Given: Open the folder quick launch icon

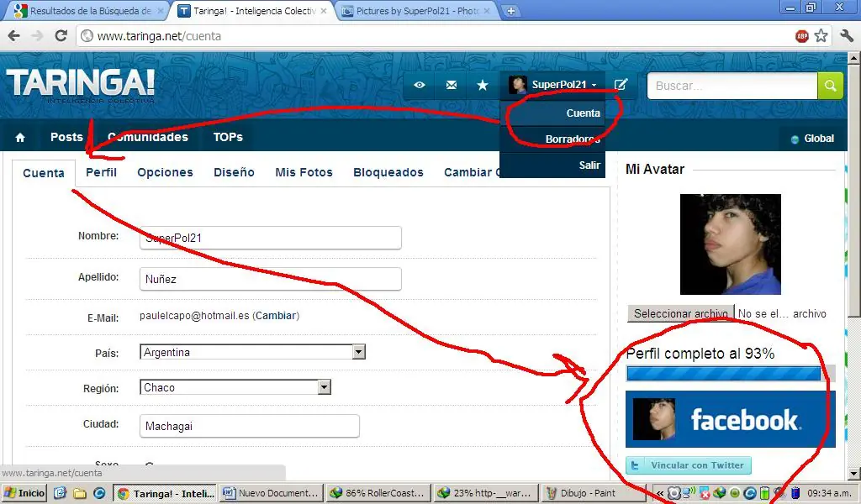Looking at the screenshot, I should (80, 492).
